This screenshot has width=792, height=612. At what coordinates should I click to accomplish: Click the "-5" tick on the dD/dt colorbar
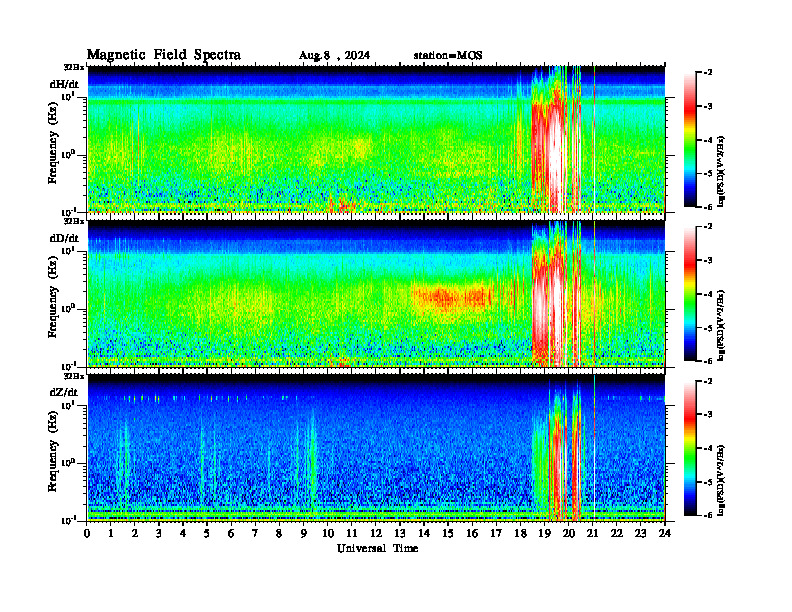tap(709, 328)
